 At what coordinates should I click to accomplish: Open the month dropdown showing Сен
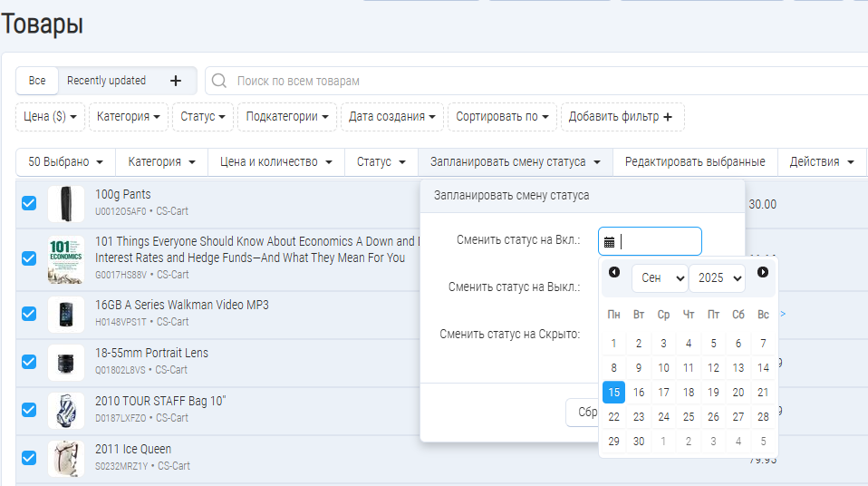pyautogui.click(x=659, y=278)
